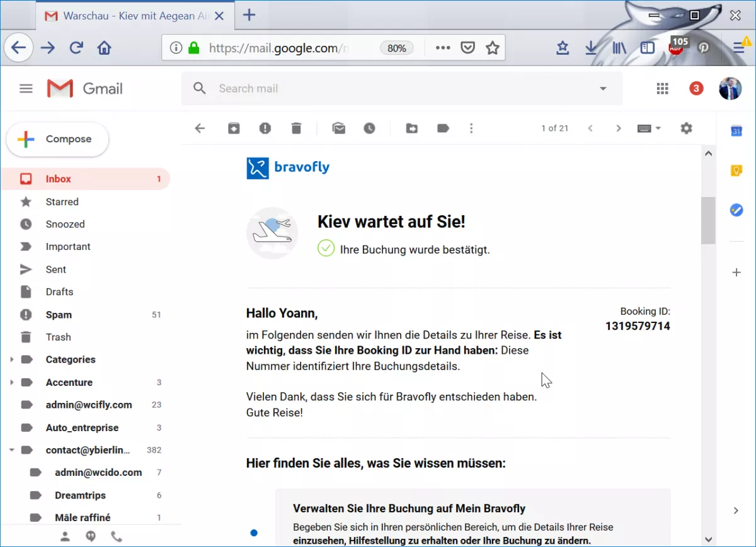Save page to Pocket
The width and height of the screenshot is (756, 547).
(467, 48)
